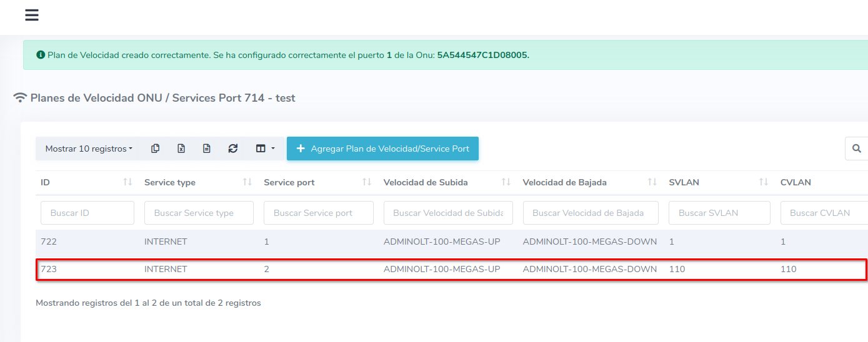Click the CSV document export icon
The width and height of the screenshot is (868, 342).
pyautogui.click(x=207, y=149)
